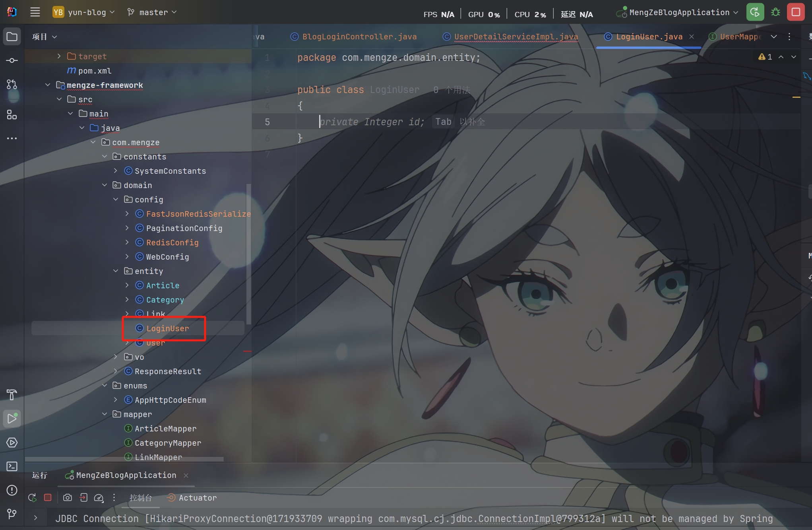
Task: Select the ResponseResult class in tree
Action: (168, 371)
